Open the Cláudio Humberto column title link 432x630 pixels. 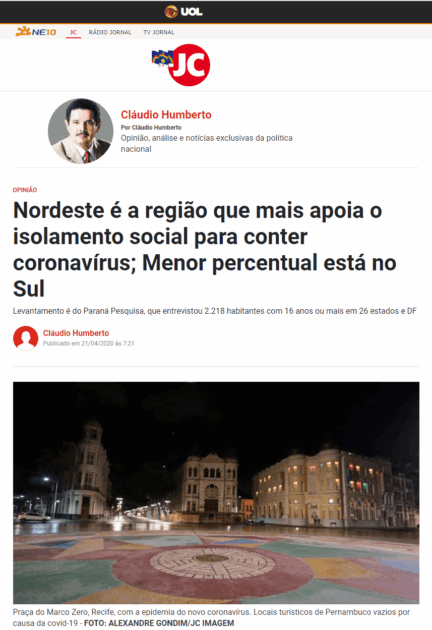tap(166, 115)
